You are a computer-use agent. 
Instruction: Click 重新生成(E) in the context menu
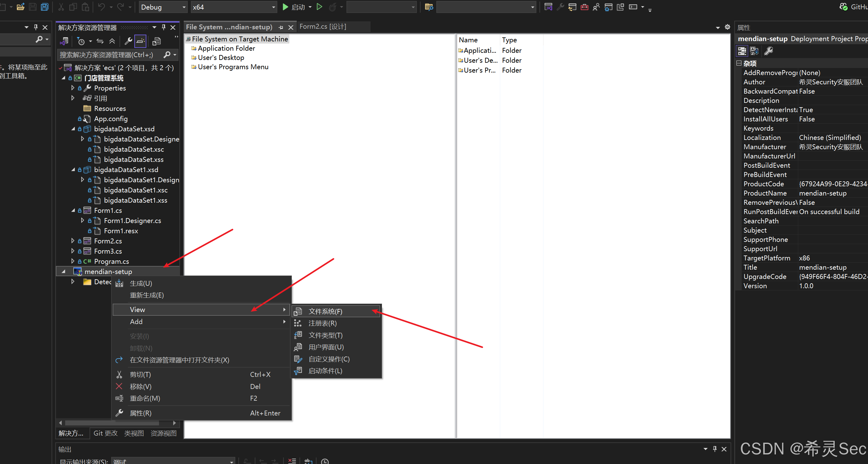[147, 295]
